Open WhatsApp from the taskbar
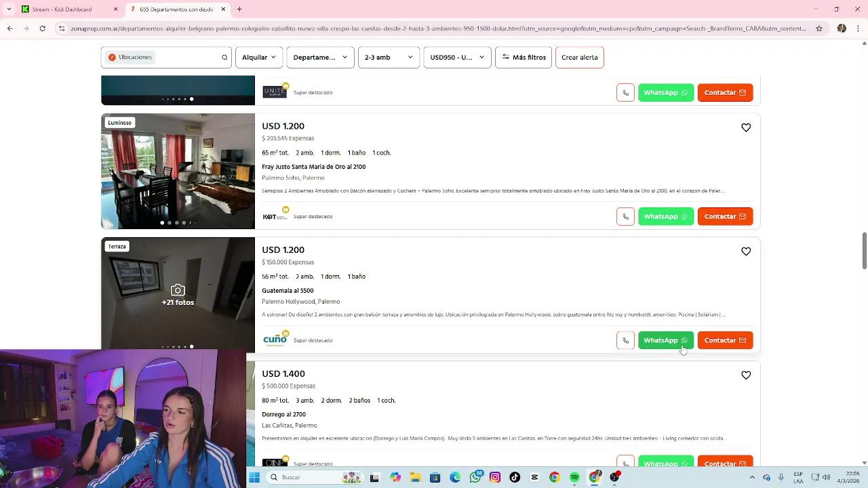 tap(475, 477)
